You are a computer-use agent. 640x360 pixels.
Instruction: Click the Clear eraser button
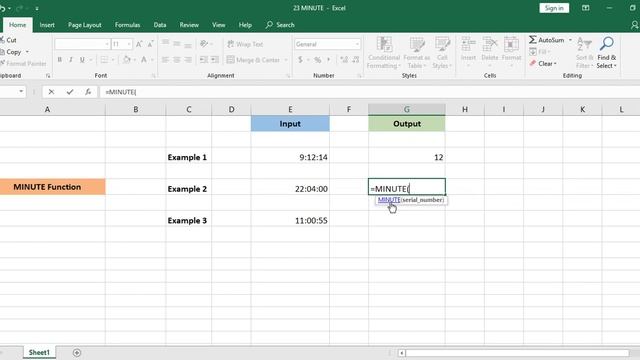[x=543, y=63]
